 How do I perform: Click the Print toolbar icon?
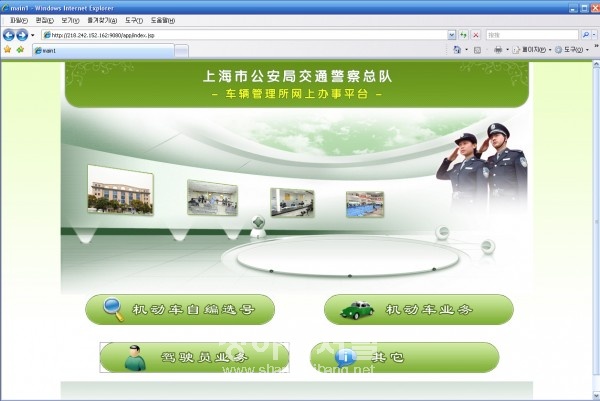498,50
